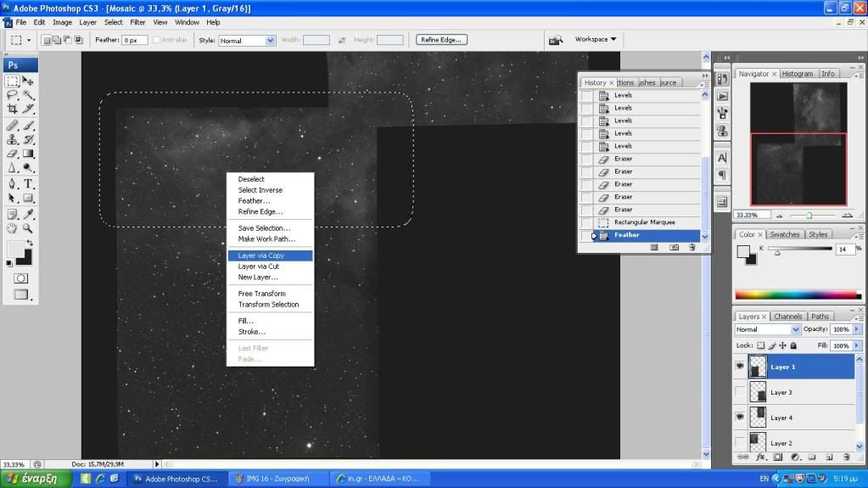Open the Style dropdown in options bar
Viewport: 868px width, 488px height.
247,40
